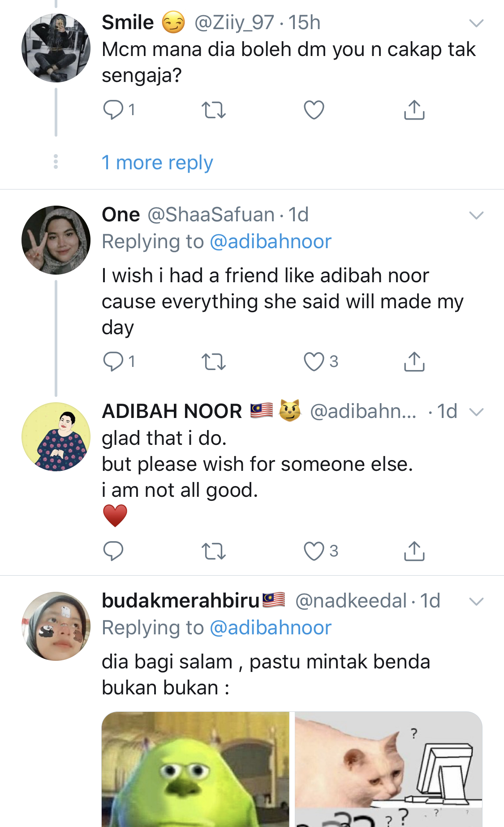Retweet the tweet by @Ziiy_97
Viewport: 504px width, 827px height.
(x=214, y=110)
